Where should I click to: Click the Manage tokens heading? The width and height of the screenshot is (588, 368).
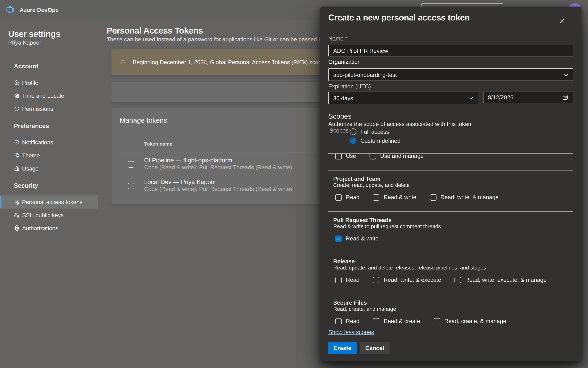143,120
